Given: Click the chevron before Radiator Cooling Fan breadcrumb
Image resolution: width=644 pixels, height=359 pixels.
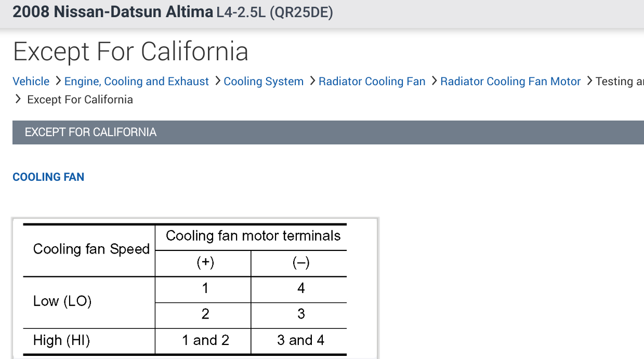Looking at the screenshot, I should click(312, 81).
